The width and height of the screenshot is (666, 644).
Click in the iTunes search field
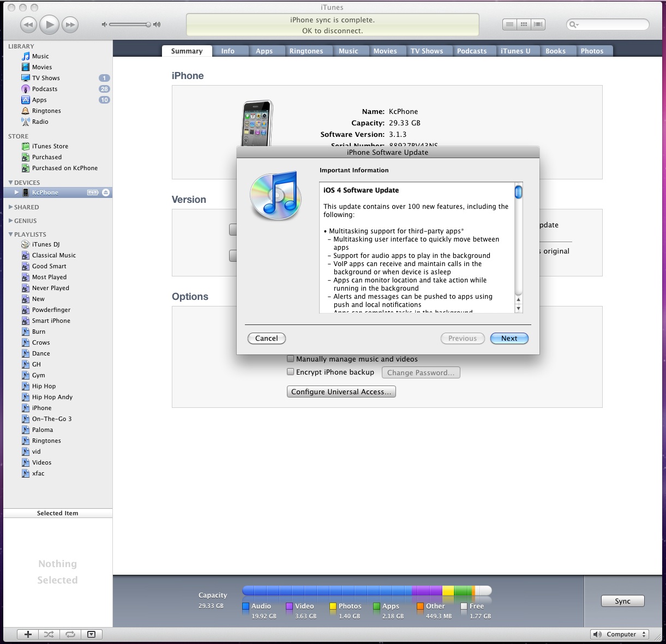608,25
